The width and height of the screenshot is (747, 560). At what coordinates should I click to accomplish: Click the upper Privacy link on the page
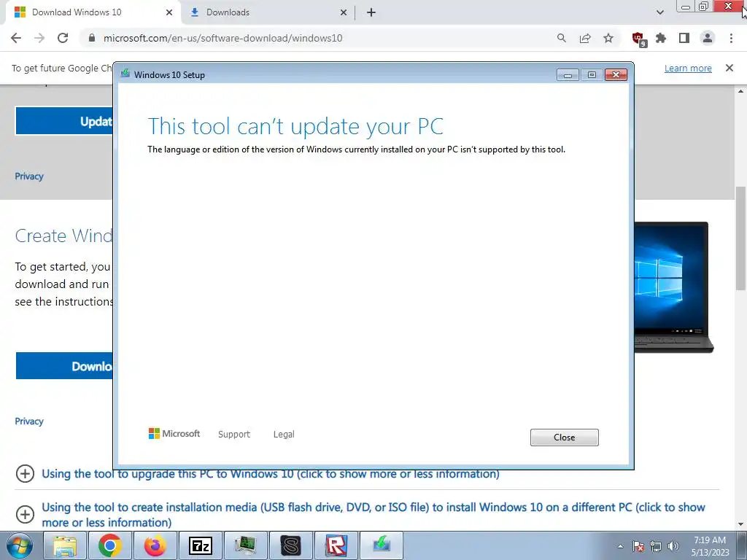29,176
